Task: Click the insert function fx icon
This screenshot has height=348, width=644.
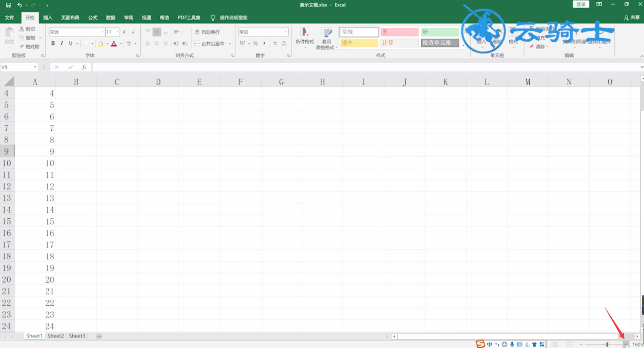Action: (84, 67)
